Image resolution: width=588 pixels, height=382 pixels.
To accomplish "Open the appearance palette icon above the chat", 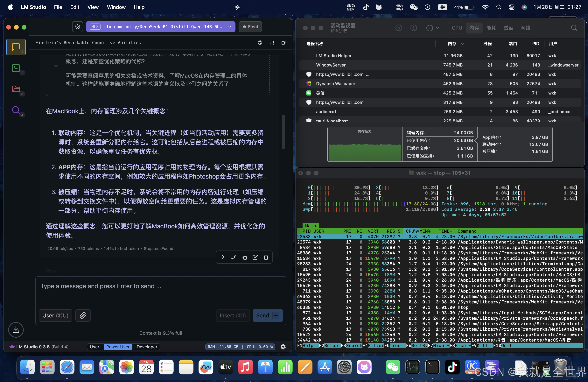I will [260, 43].
